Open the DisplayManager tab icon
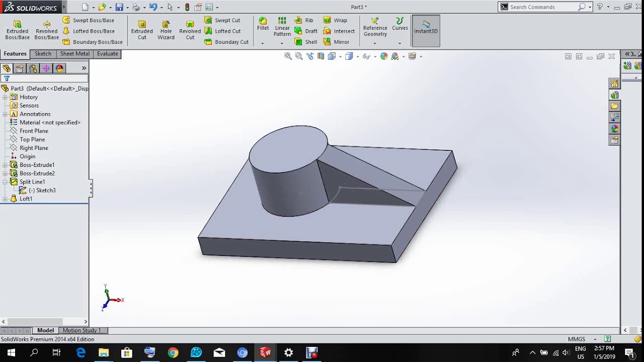 pyautogui.click(x=59, y=68)
